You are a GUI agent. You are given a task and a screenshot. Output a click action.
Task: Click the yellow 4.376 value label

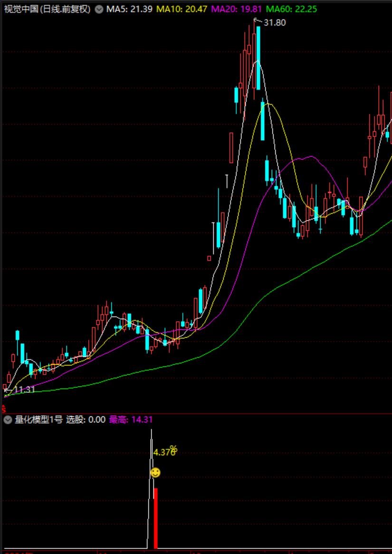163,452
